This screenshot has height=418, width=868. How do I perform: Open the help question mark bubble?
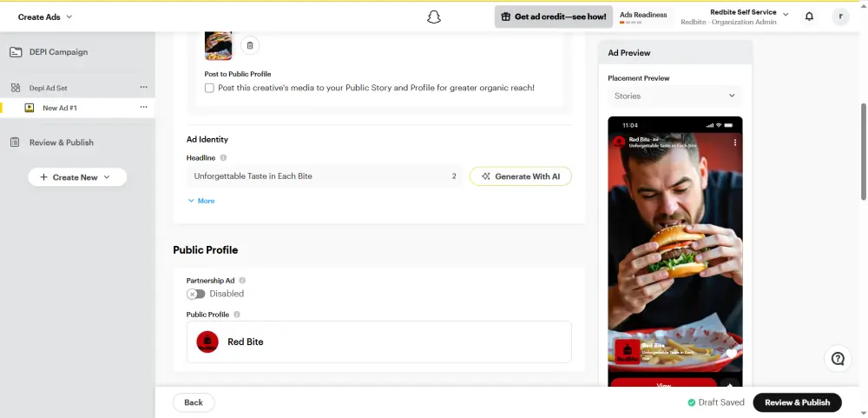point(838,359)
